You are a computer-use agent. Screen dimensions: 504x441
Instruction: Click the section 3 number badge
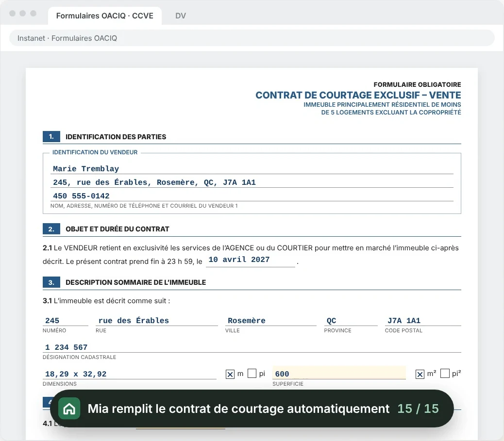[51, 282]
